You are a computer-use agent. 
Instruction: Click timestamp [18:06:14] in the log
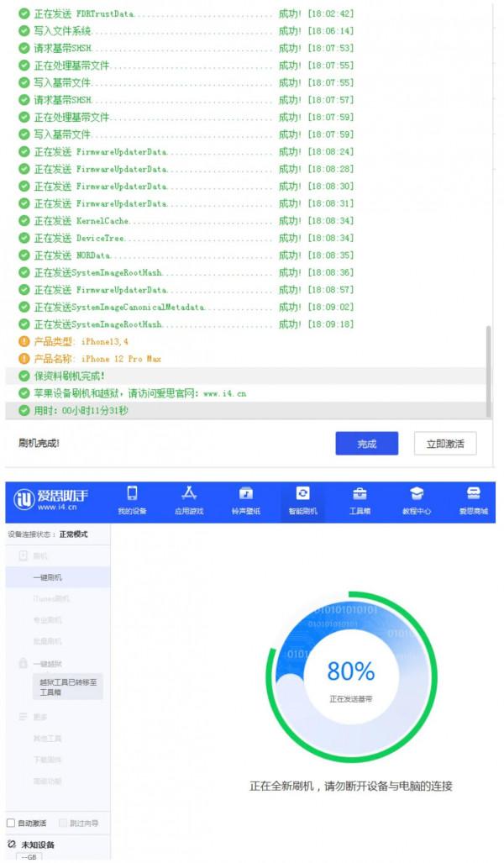[x=331, y=31]
